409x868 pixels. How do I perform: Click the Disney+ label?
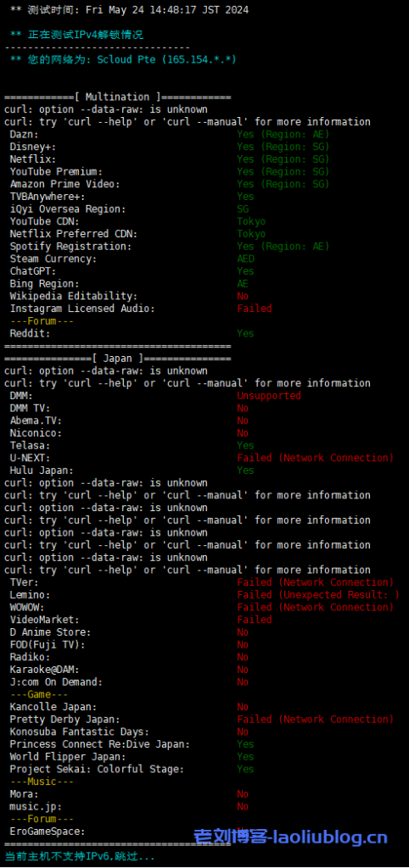coord(33,147)
